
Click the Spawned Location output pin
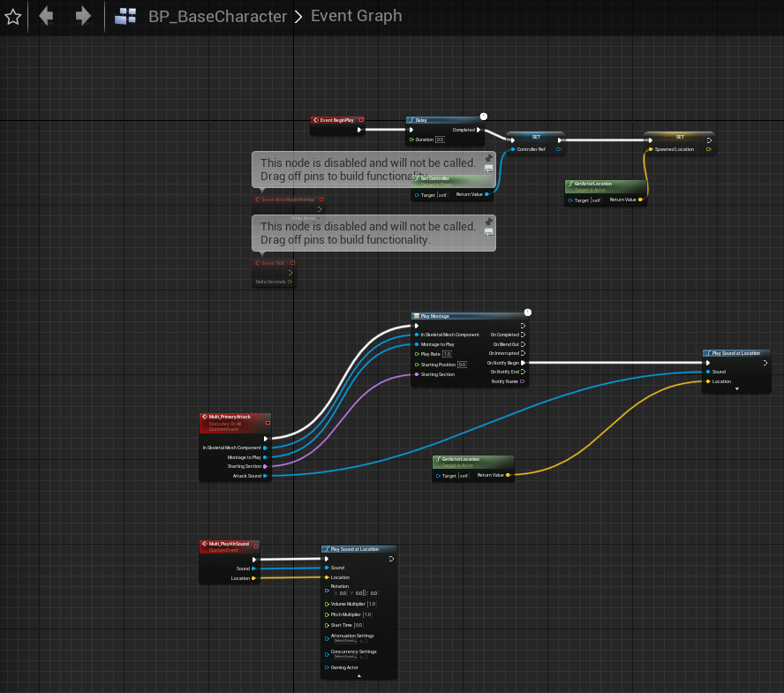point(708,149)
